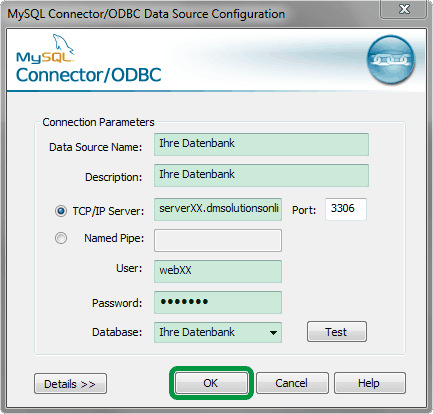Open the Database dropdown arrow
This screenshot has width=433, height=414.
tap(273, 332)
